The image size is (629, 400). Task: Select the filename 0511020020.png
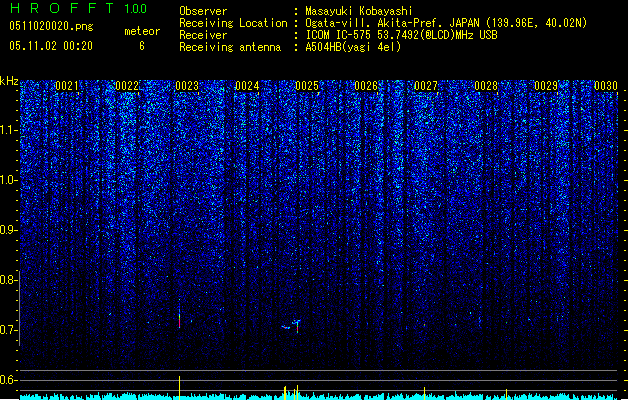[x=51, y=26]
